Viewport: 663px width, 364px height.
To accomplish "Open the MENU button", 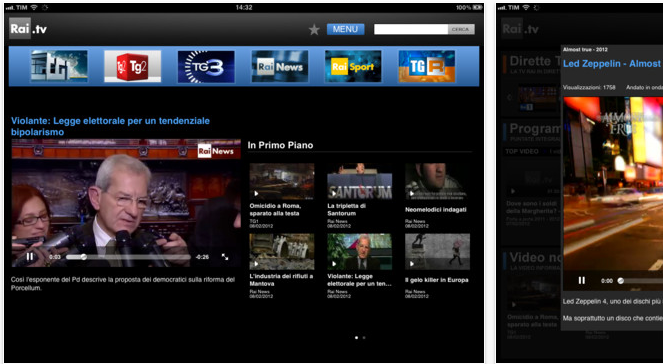I will 345,29.
